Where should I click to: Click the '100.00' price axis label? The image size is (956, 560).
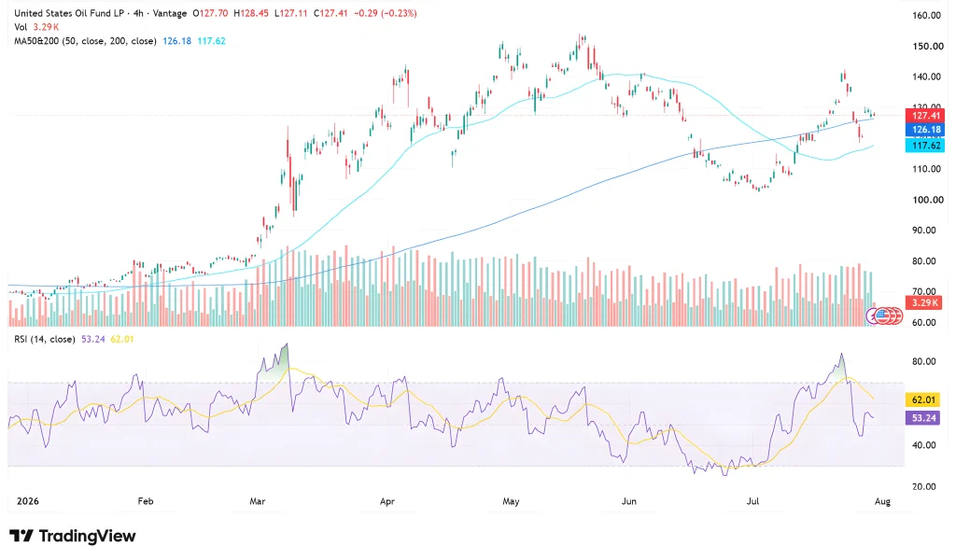click(x=927, y=199)
